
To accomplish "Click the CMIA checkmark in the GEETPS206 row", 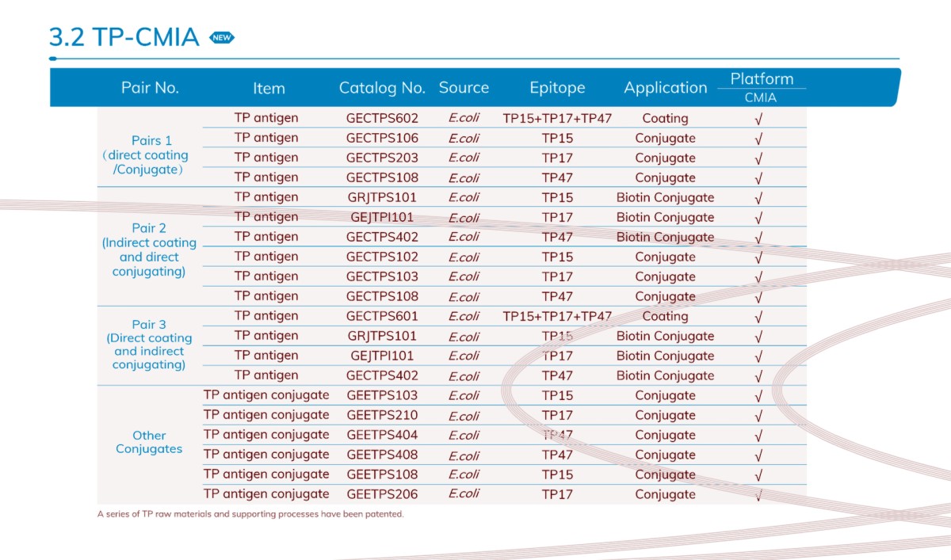I will tap(758, 495).
